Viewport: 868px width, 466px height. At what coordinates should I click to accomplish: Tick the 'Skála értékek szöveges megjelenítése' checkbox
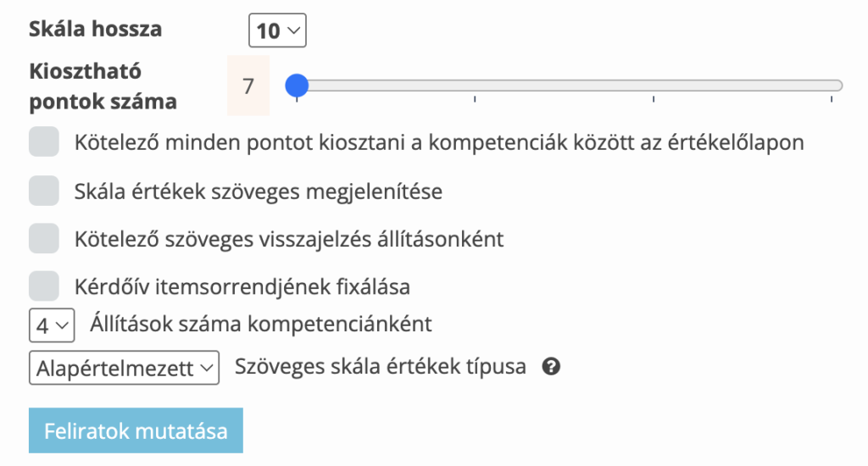pyautogui.click(x=44, y=191)
